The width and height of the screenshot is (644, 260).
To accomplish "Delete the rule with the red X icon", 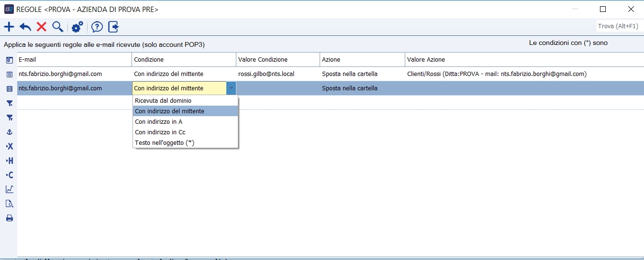I will tap(42, 27).
